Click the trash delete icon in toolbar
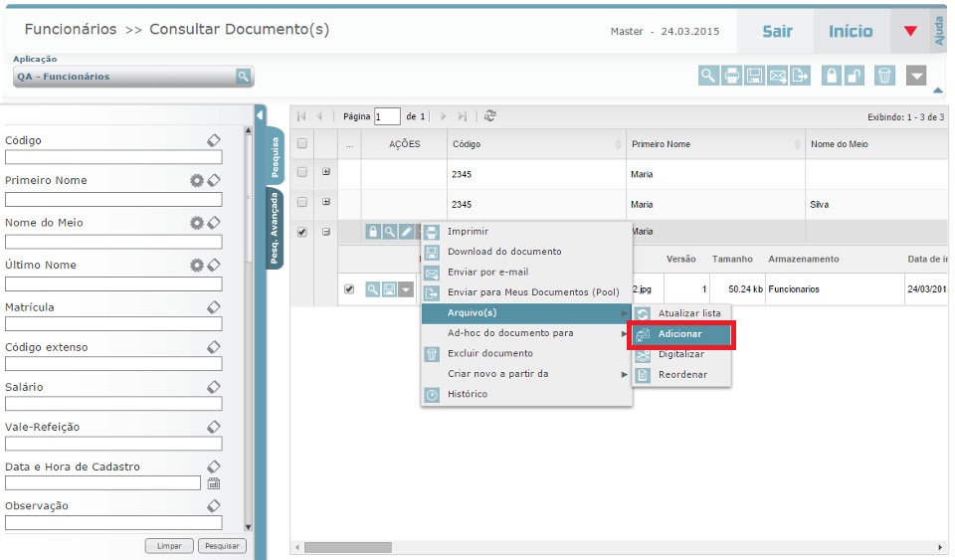Image resolution: width=955 pixels, height=560 pixels. tap(884, 76)
